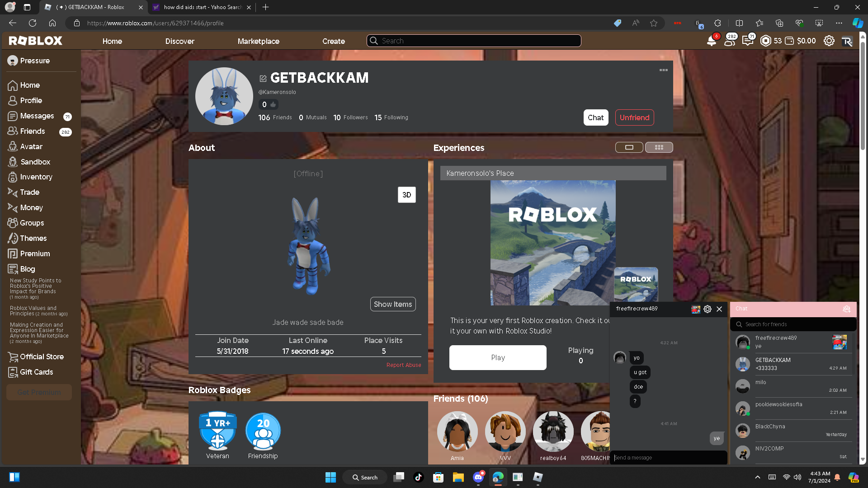Image resolution: width=868 pixels, height=488 pixels.
Task: Click the 106 Friends count
Action: coord(275,117)
